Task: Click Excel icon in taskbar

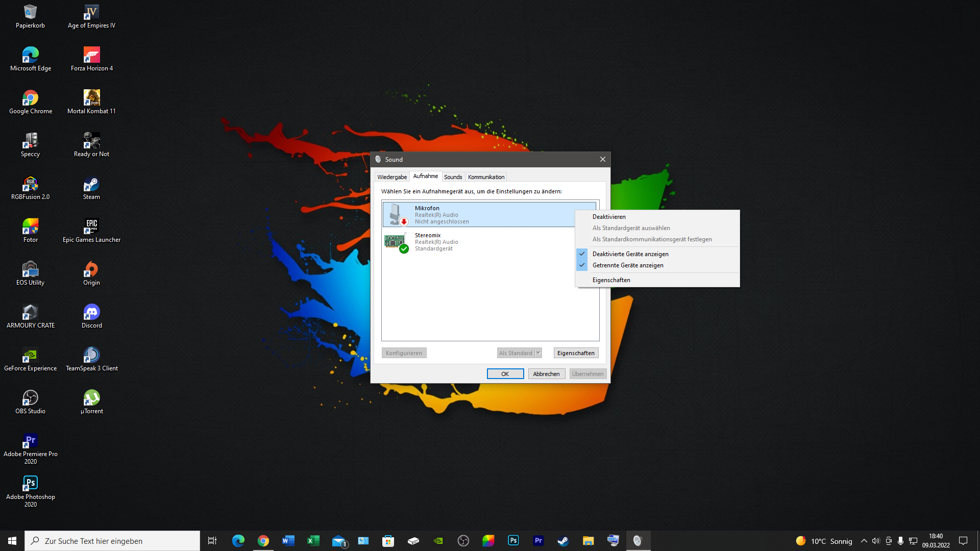Action: (313, 541)
